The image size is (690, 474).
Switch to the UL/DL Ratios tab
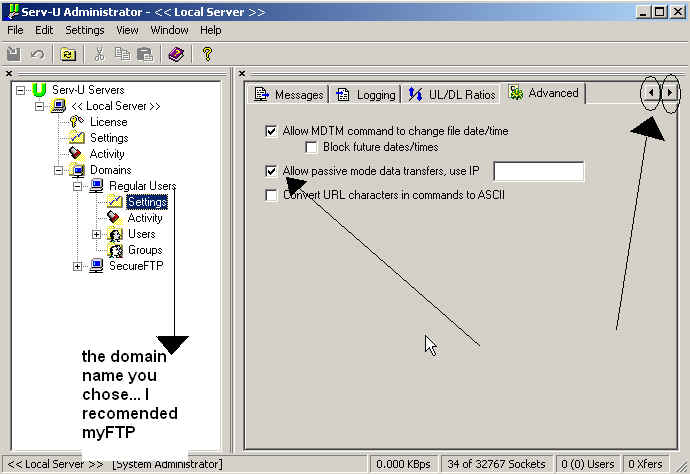coord(451,94)
